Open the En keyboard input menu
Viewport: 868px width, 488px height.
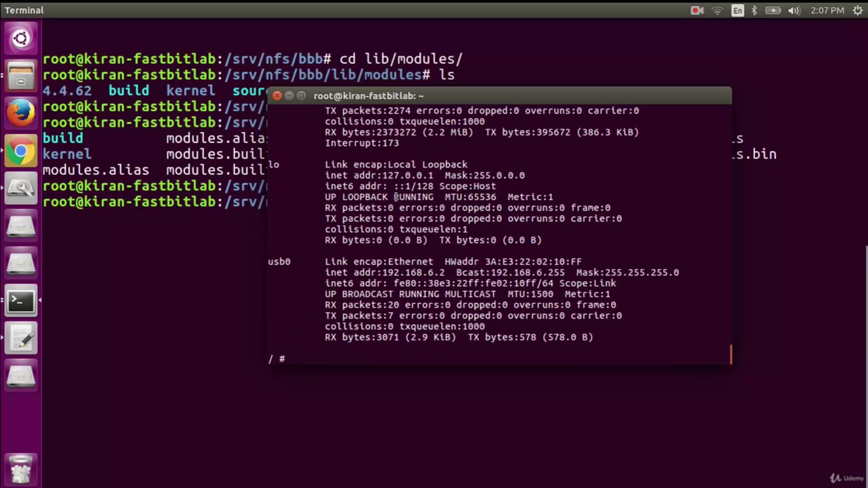(x=737, y=10)
